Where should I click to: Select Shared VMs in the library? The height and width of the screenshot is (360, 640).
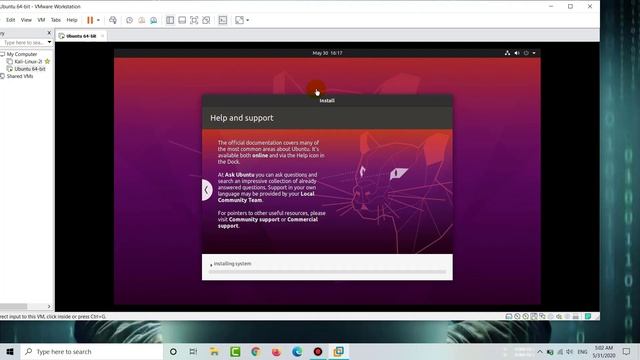tap(20, 76)
